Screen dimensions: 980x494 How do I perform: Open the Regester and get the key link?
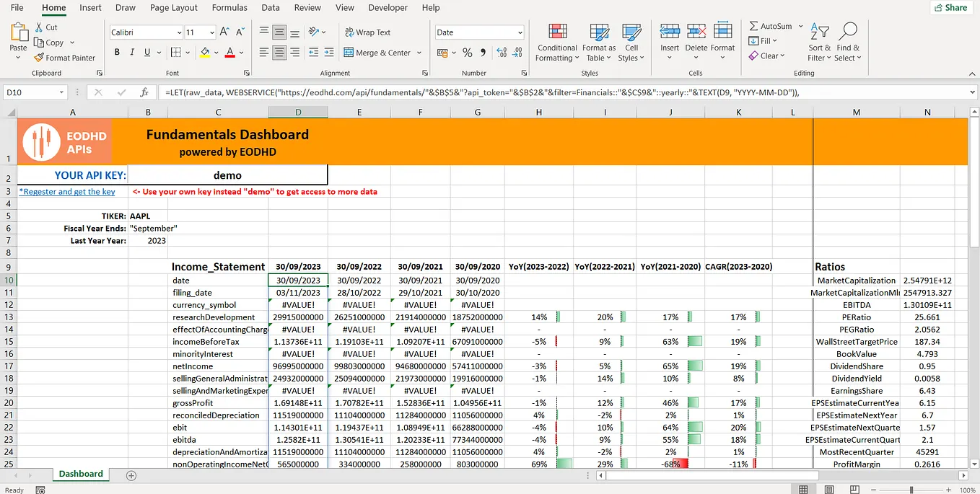pyautogui.click(x=67, y=191)
